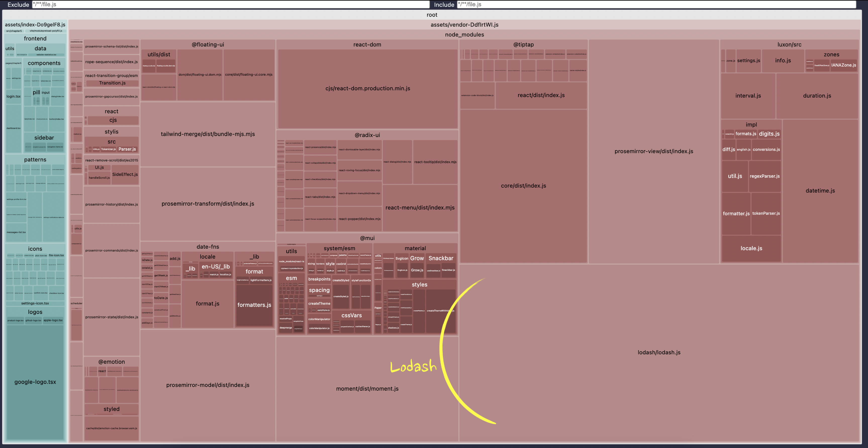
Task: Select the prosemirror-view/dist/index.js block
Action: pos(653,151)
